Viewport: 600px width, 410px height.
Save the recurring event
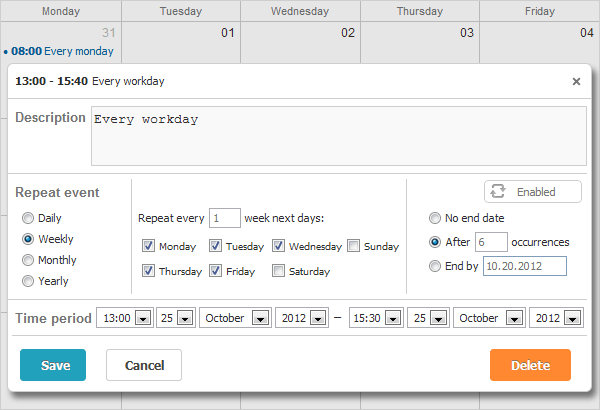pos(53,365)
